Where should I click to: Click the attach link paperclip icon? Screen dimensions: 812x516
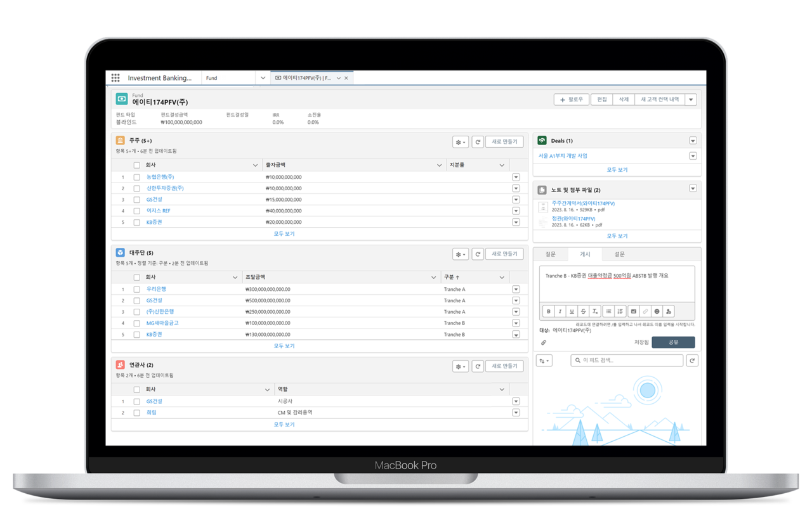coord(544,343)
